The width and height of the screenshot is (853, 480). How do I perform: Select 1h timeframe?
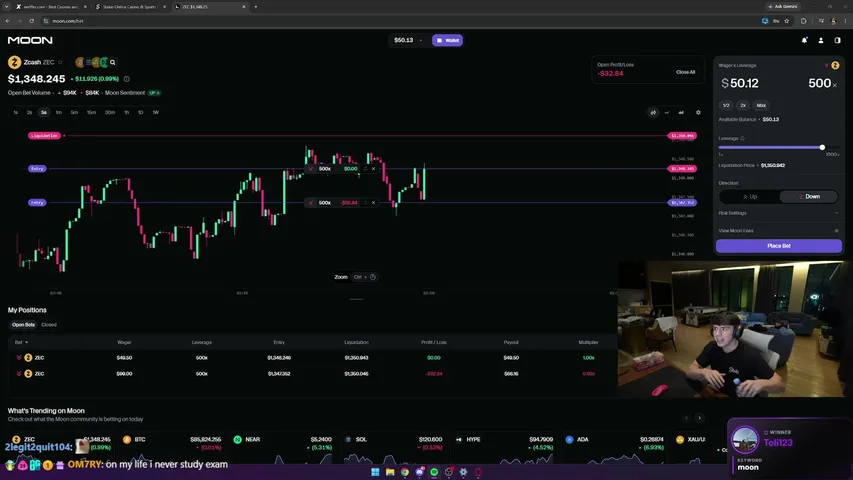tap(126, 113)
